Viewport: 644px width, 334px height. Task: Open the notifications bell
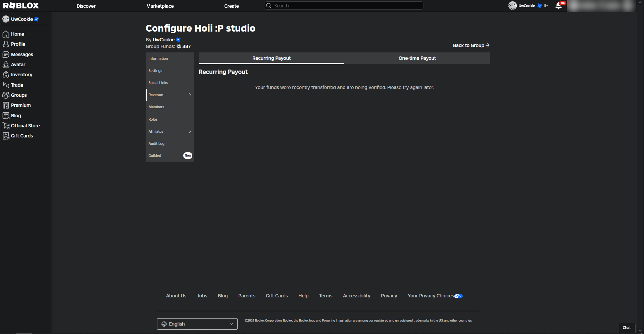559,6
